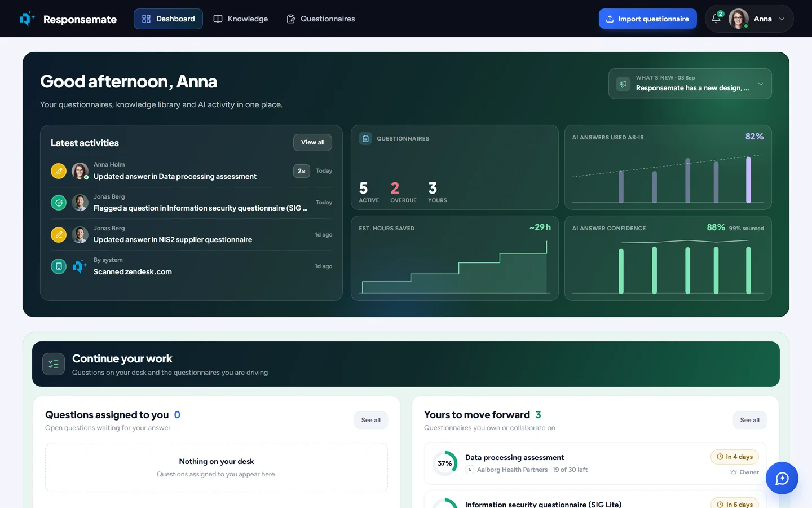Screen dimensions: 812x508
Task: Click Import questionnaire button
Action: pos(647,19)
